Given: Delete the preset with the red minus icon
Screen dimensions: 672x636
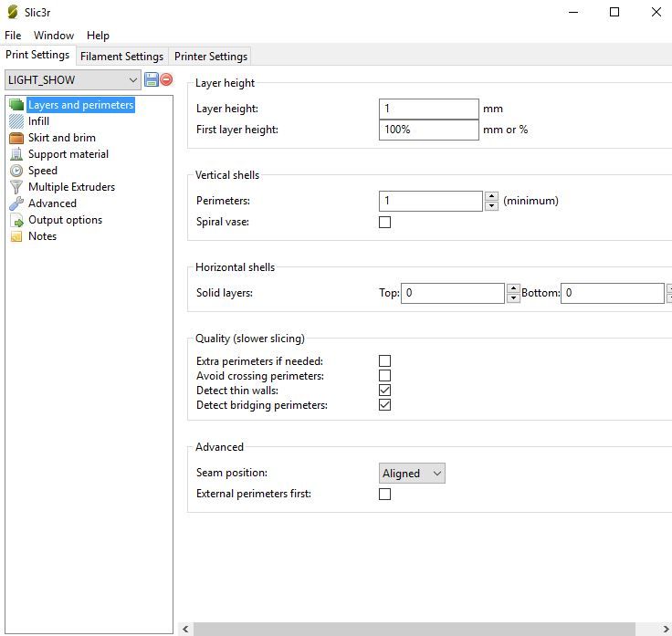Looking at the screenshot, I should coord(166,79).
